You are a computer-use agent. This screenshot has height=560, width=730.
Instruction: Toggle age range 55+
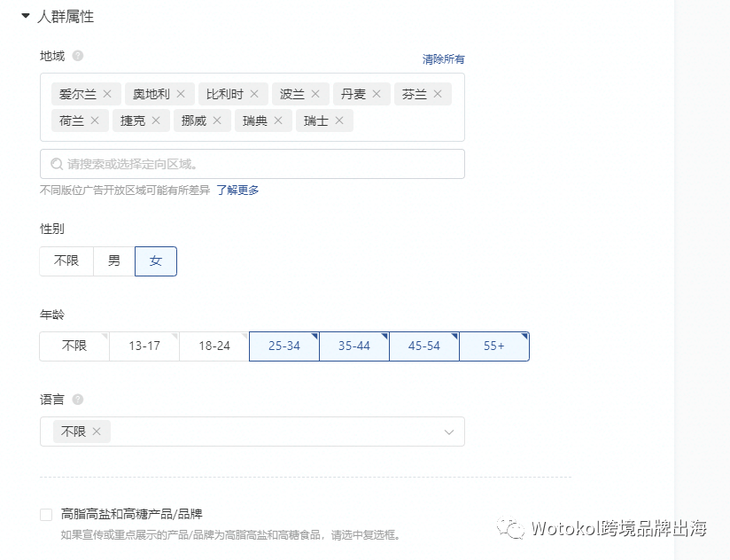click(x=494, y=346)
